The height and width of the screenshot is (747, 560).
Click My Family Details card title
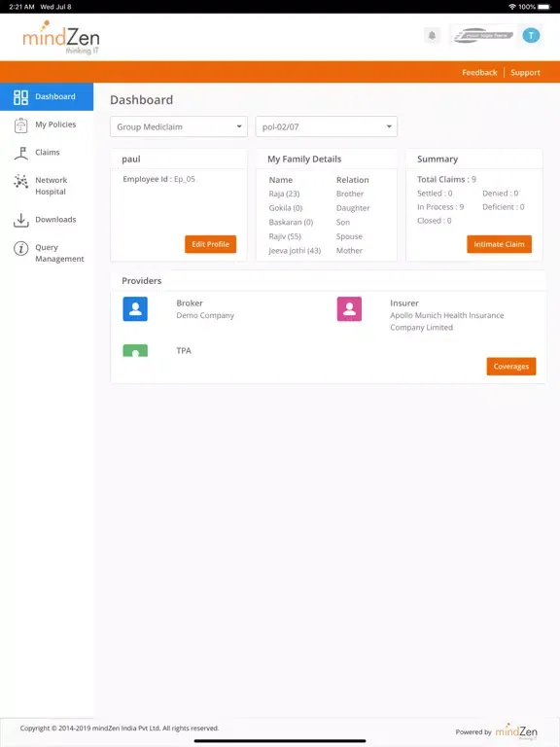(304, 160)
